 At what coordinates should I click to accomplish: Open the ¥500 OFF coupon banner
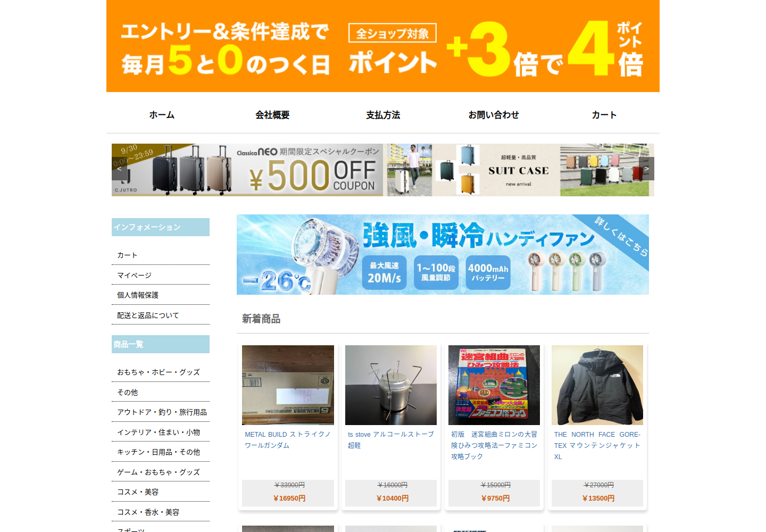[x=247, y=170]
